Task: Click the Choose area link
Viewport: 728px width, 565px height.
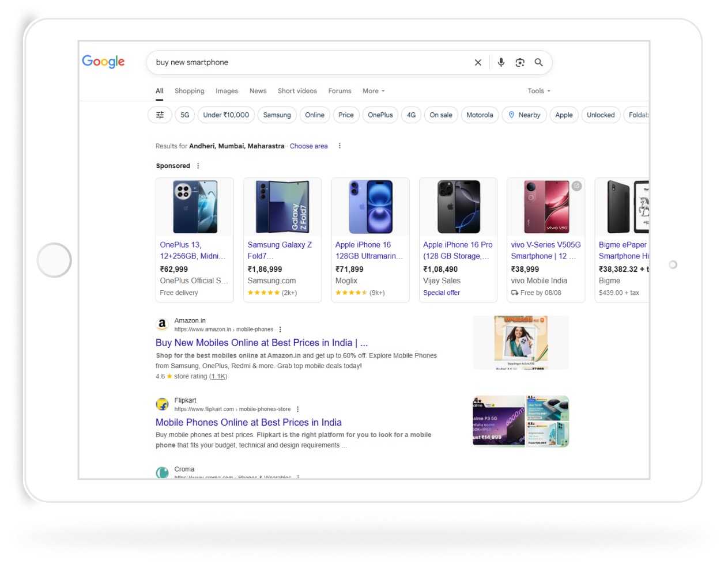Action: [308, 146]
